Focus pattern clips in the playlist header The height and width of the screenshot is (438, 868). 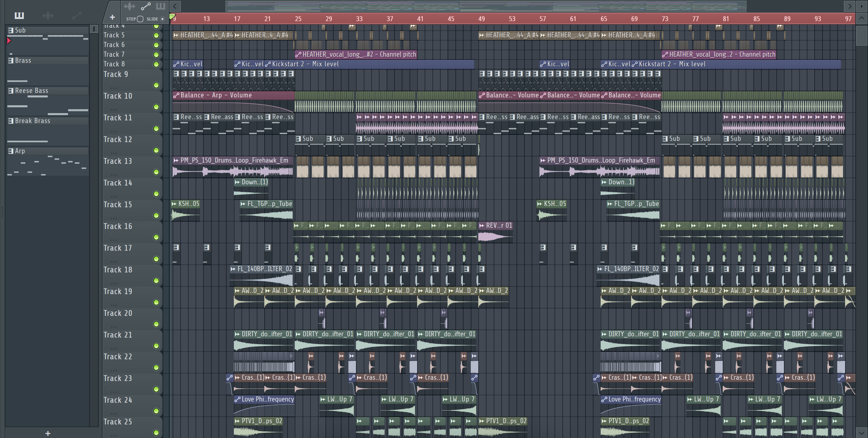click(x=161, y=6)
